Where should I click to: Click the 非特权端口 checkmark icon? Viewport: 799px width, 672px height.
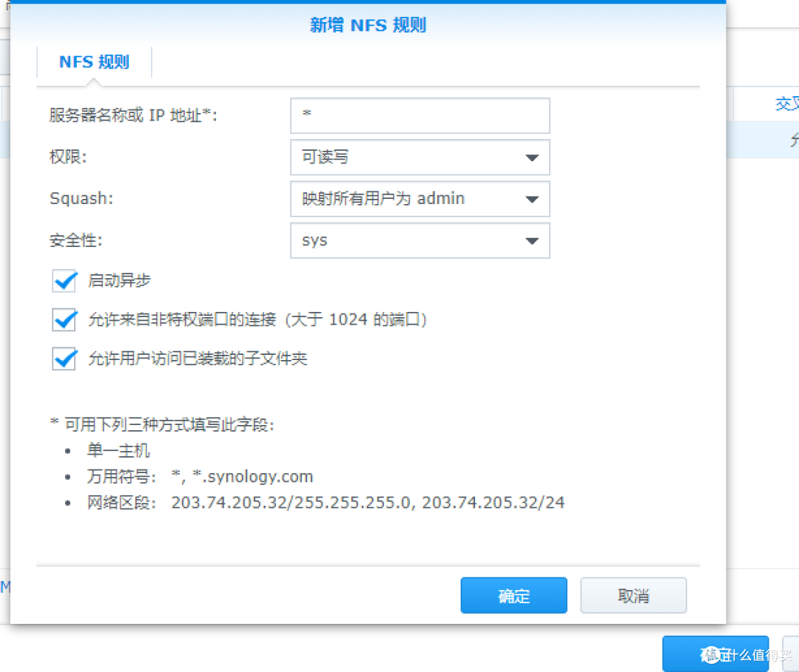coord(64,319)
